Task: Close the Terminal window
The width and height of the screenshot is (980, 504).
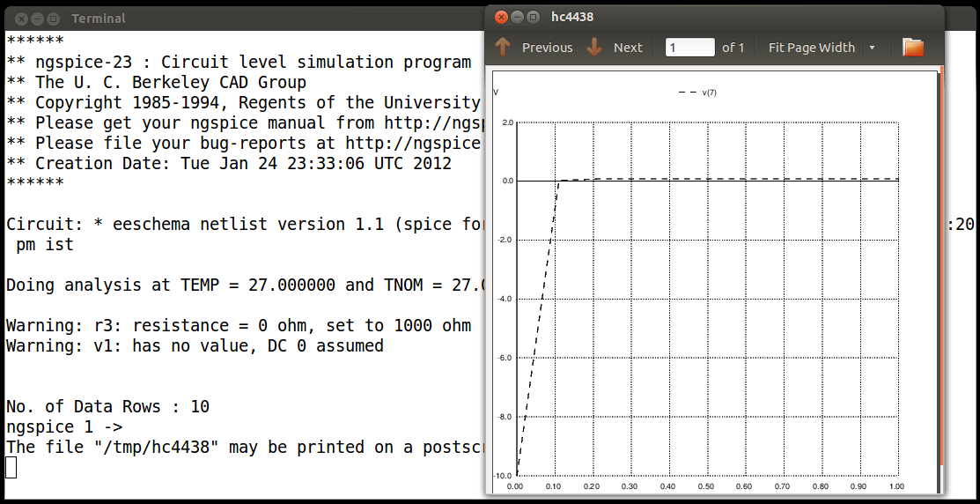Action: coord(21,19)
